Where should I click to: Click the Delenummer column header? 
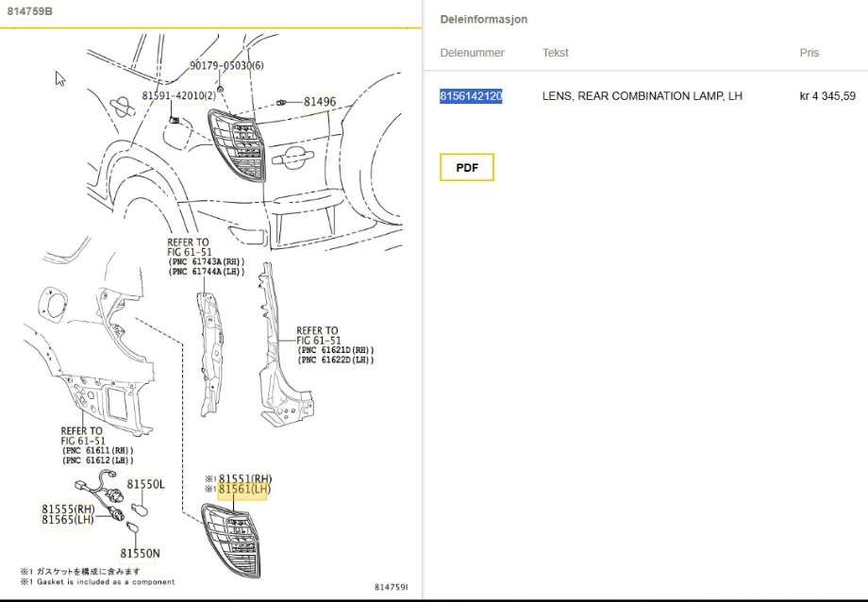[472, 53]
